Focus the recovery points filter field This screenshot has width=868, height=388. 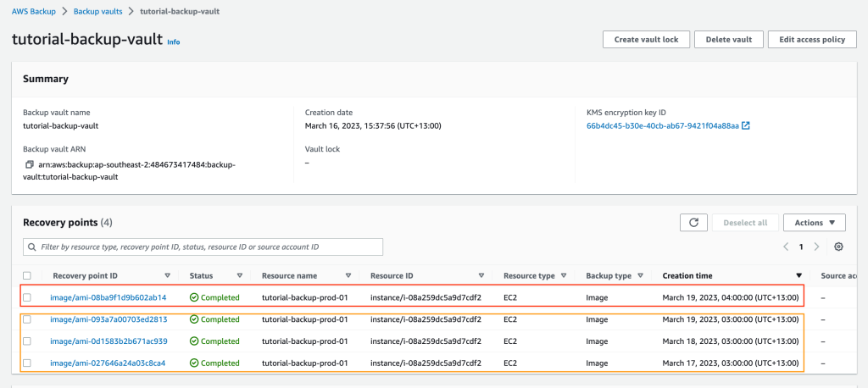pyautogui.click(x=203, y=247)
